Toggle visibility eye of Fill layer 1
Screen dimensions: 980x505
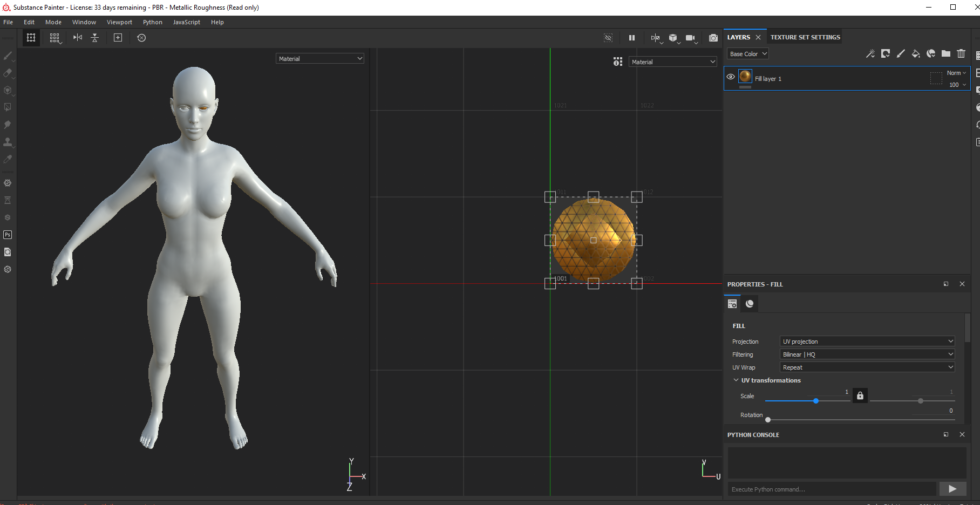(x=731, y=77)
